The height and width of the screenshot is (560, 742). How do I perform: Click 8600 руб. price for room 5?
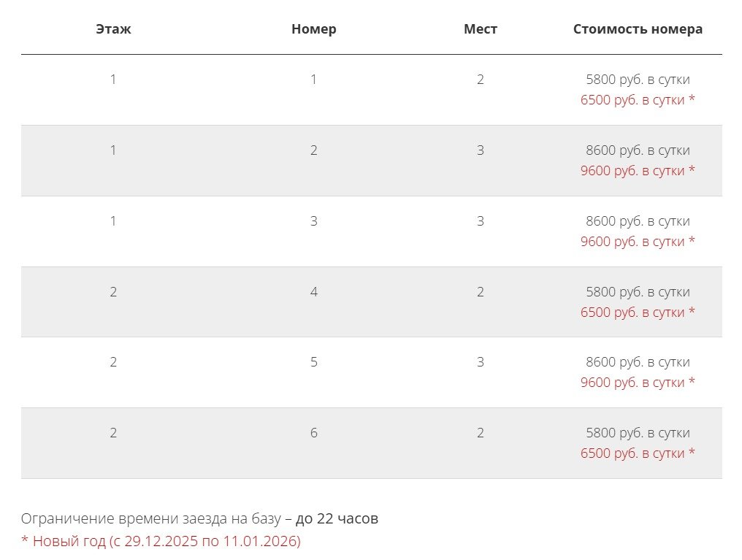[x=638, y=362]
